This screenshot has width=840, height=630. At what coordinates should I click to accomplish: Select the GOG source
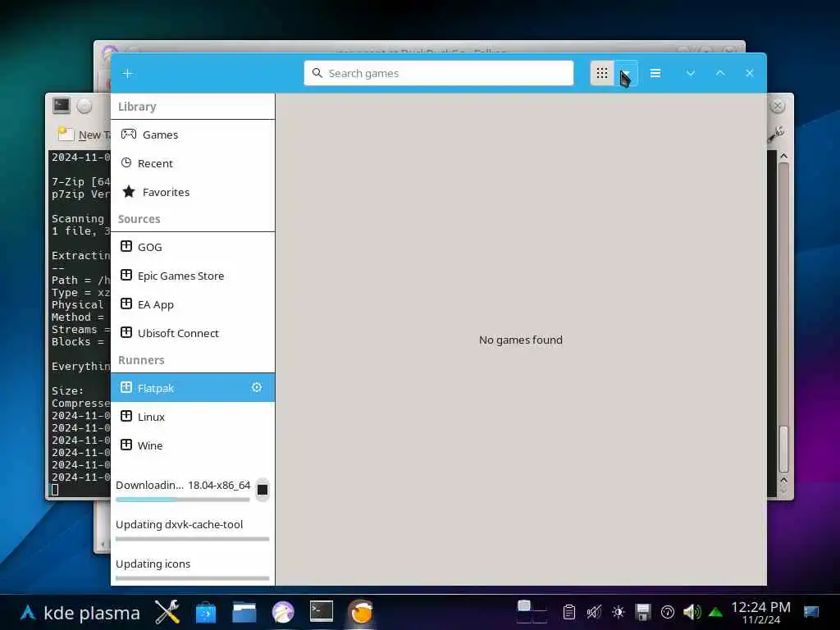point(193,247)
